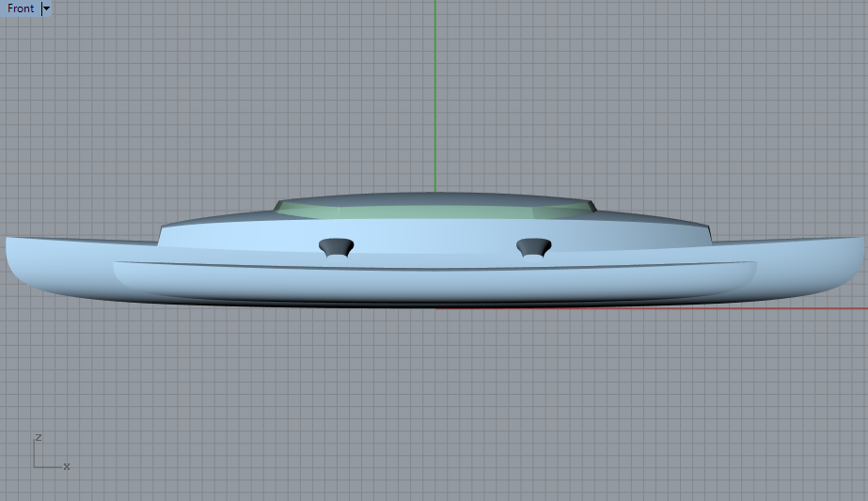Select the right dark vent on hull
This screenshot has width=868, height=501.
coord(533,247)
